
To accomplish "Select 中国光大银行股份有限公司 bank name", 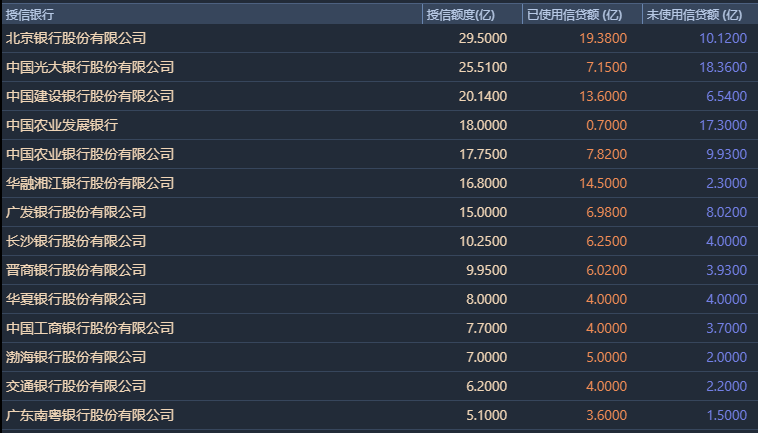I will pos(90,67).
